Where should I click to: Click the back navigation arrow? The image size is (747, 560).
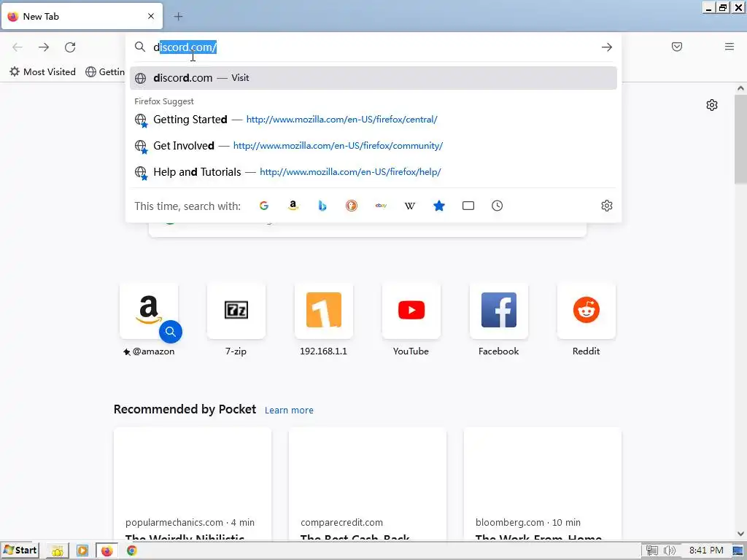(18, 47)
